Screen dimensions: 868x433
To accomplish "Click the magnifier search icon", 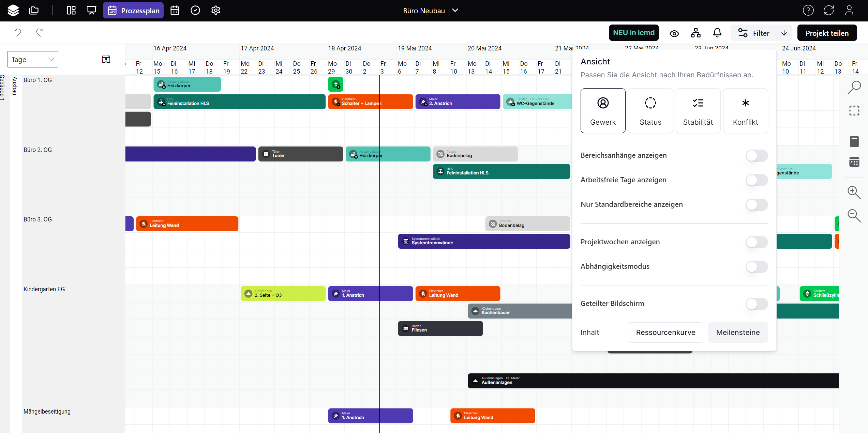I will [x=854, y=87].
